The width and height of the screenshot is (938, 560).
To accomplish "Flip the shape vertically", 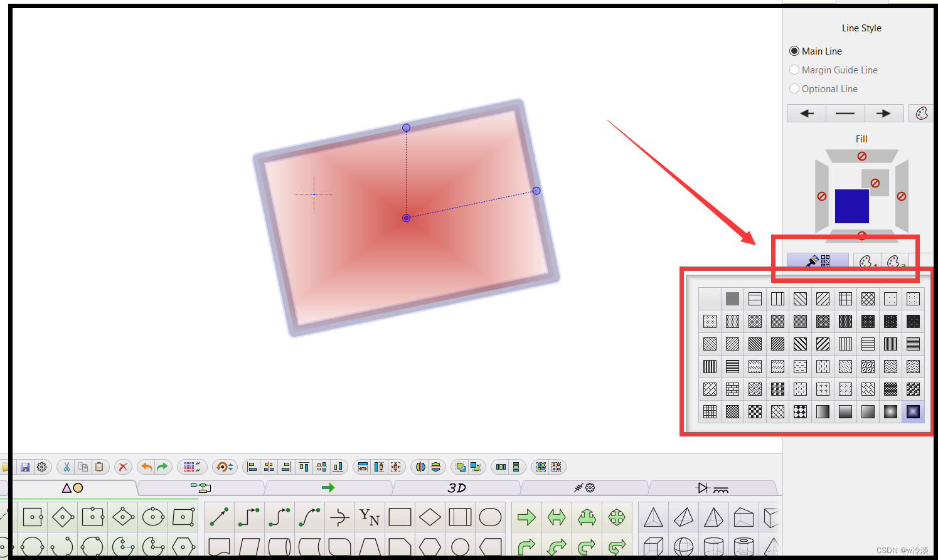I will click(x=435, y=467).
